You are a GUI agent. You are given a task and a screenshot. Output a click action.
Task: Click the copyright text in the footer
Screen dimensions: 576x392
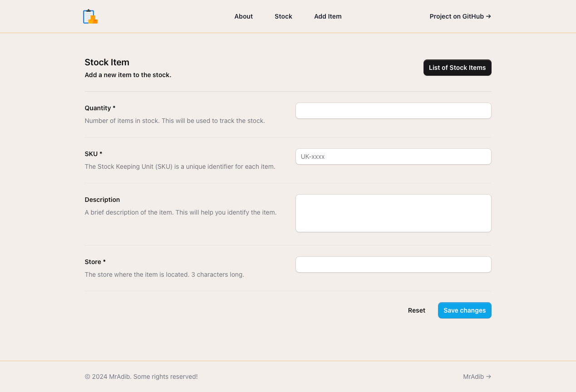[141, 377]
